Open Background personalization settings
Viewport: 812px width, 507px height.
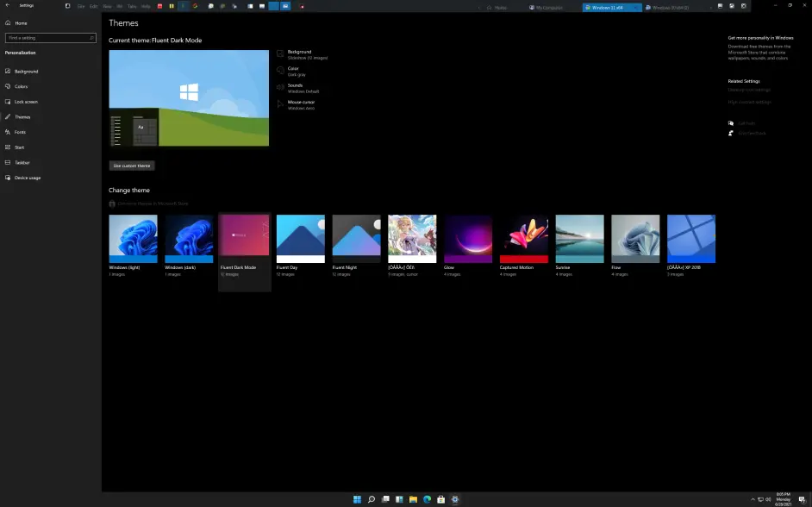point(22,72)
